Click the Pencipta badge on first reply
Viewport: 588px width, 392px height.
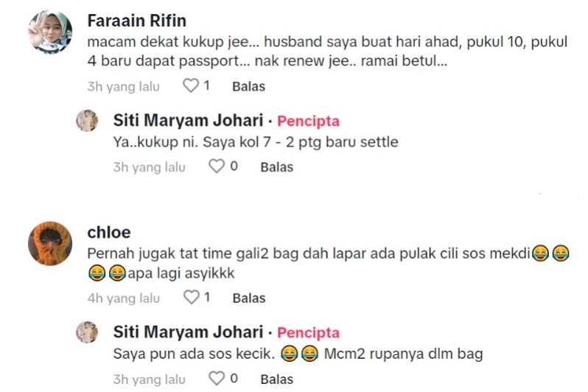308,121
